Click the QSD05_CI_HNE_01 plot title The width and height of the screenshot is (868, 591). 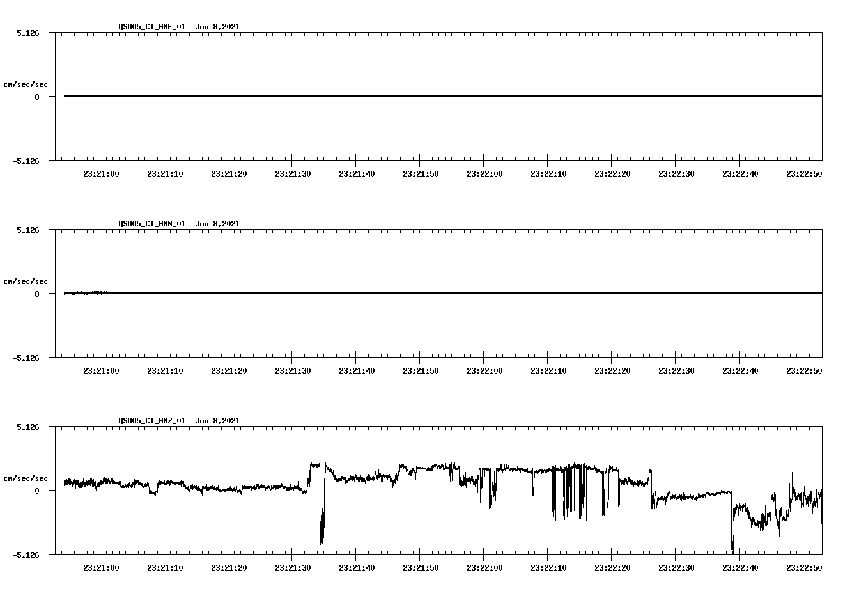click(x=179, y=26)
